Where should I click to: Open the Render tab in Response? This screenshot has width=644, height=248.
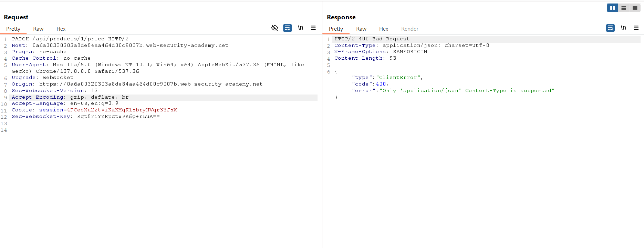pyautogui.click(x=409, y=29)
